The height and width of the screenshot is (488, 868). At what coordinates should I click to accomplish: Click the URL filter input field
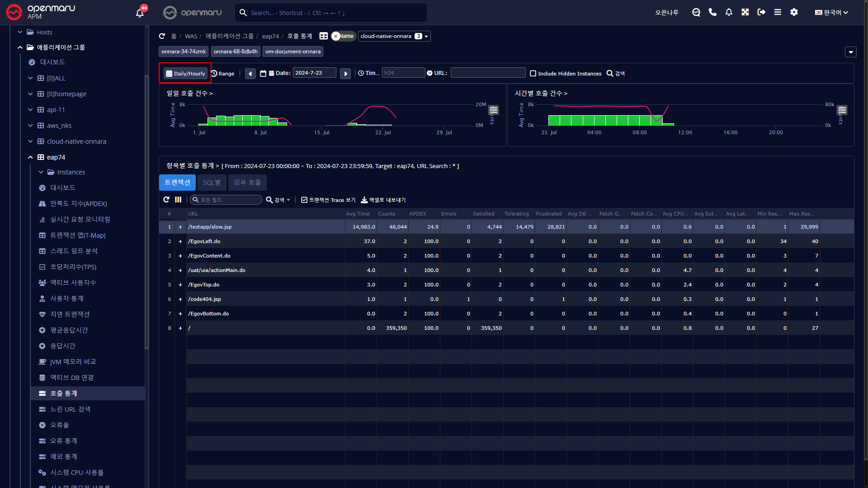coord(488,73)
